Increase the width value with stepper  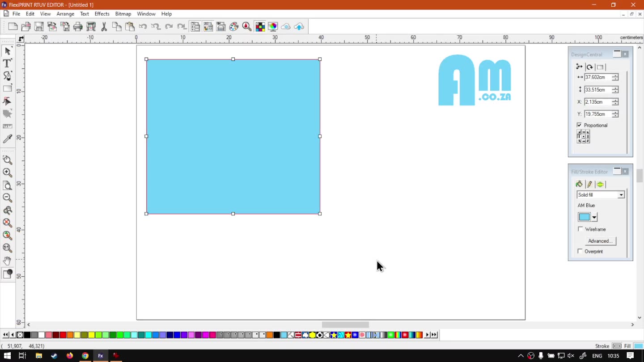615,76
